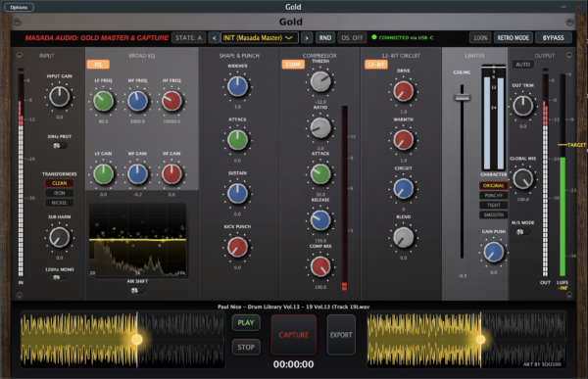Open the INIT (Masada Master) preset dropdown
588x379 pixels.
260,38
